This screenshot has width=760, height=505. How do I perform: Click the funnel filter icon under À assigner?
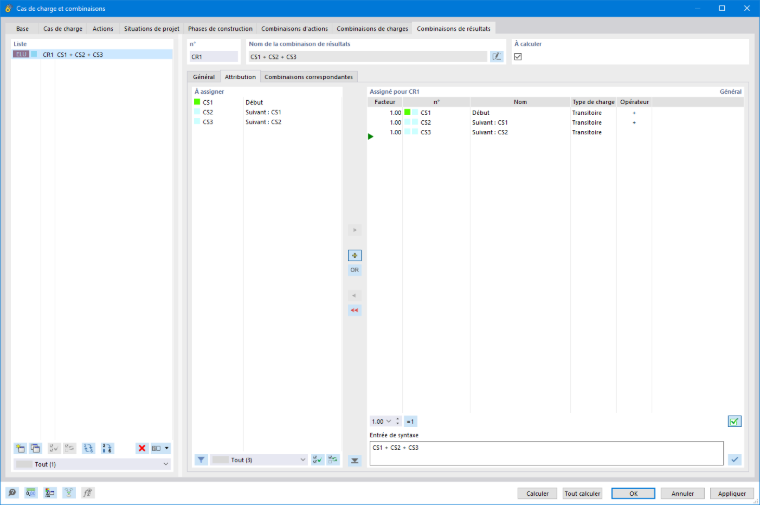(201, 460)
